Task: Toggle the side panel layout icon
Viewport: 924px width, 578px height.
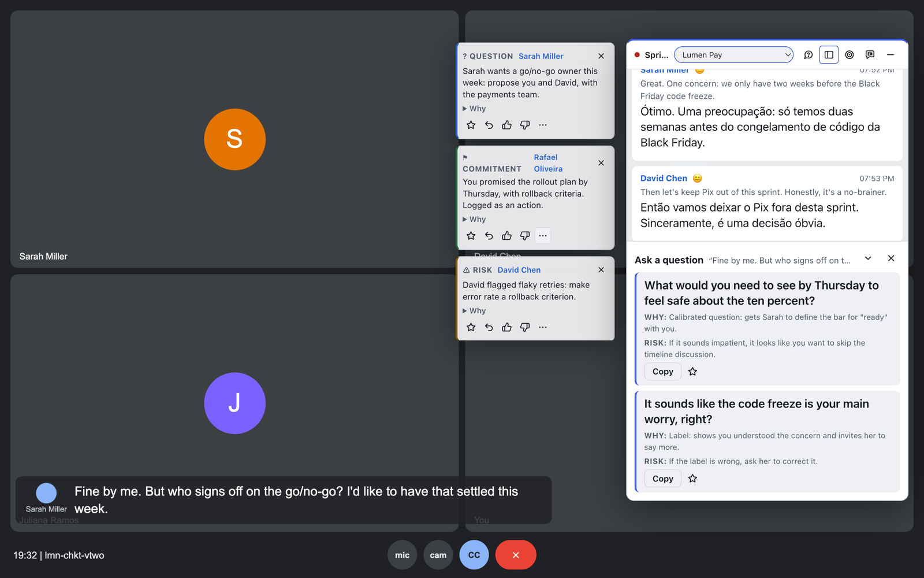Action: click(829, 55)
